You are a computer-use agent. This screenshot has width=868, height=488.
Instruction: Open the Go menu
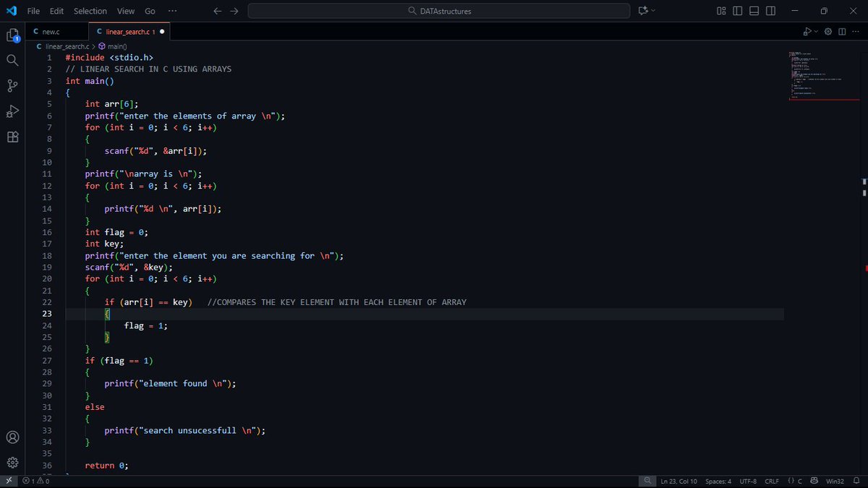pyautogui.click(x=150, y=11)
